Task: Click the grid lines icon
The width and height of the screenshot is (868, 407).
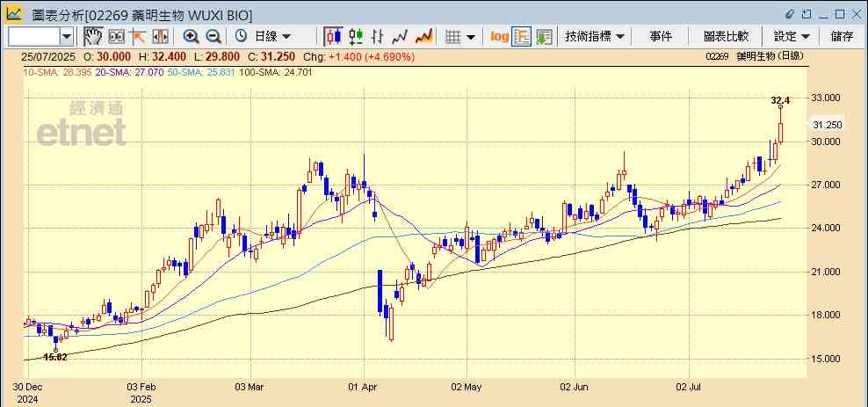Action: click(x=453, y=37)
